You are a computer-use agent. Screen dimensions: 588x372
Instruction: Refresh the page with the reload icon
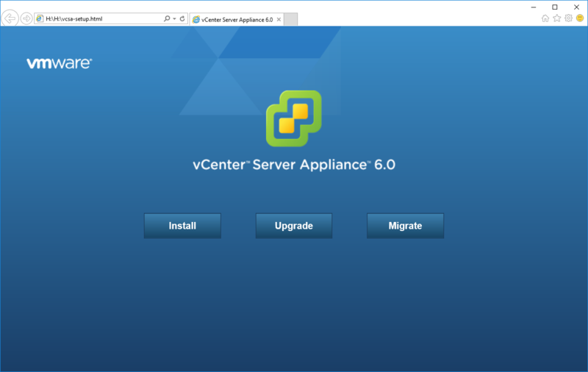(x=182, y=18)
